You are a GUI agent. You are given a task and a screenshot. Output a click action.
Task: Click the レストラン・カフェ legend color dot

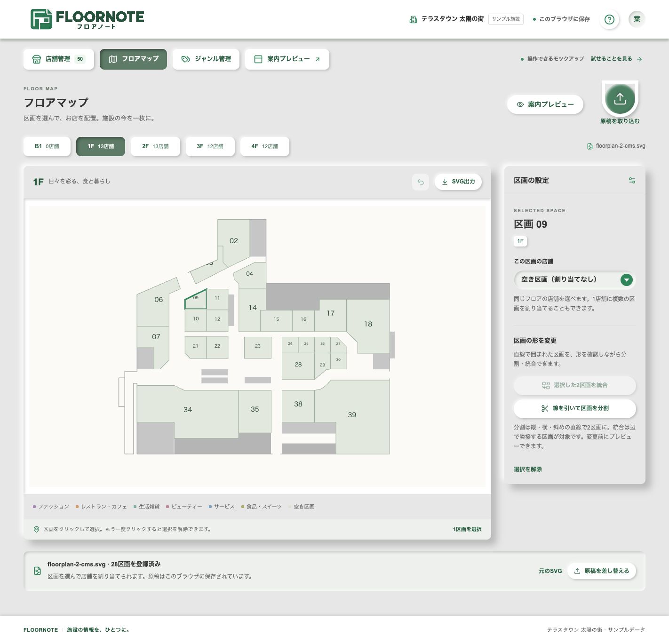point(77,507)
